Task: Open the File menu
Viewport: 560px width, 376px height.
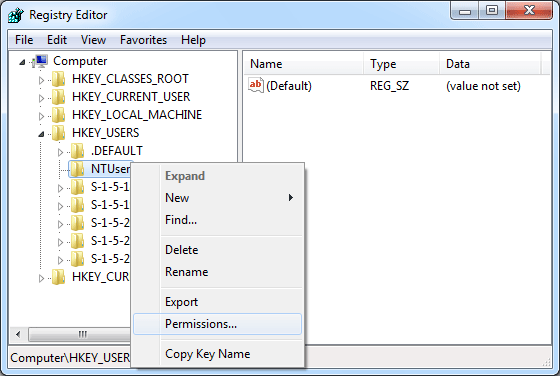Action: pos(24,40)
